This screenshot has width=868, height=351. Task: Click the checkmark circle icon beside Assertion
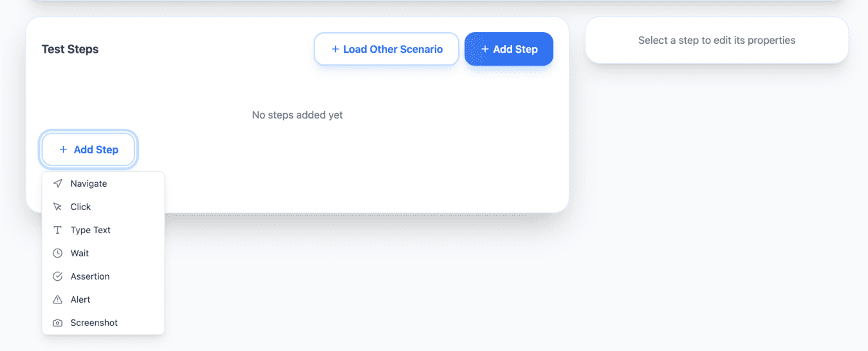pyautogui.click(x=58, y=276)
